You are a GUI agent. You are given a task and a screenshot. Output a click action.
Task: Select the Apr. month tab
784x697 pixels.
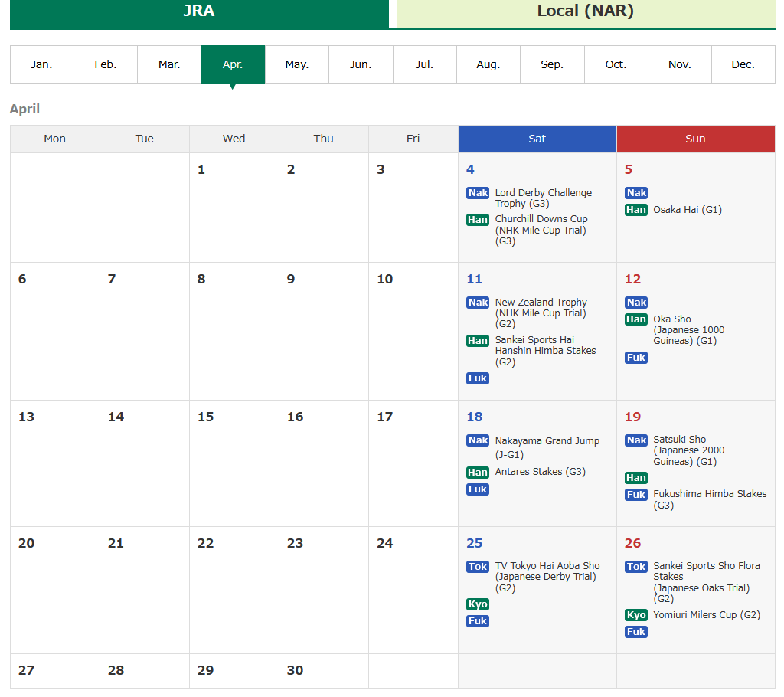click(x=233, y=64)
